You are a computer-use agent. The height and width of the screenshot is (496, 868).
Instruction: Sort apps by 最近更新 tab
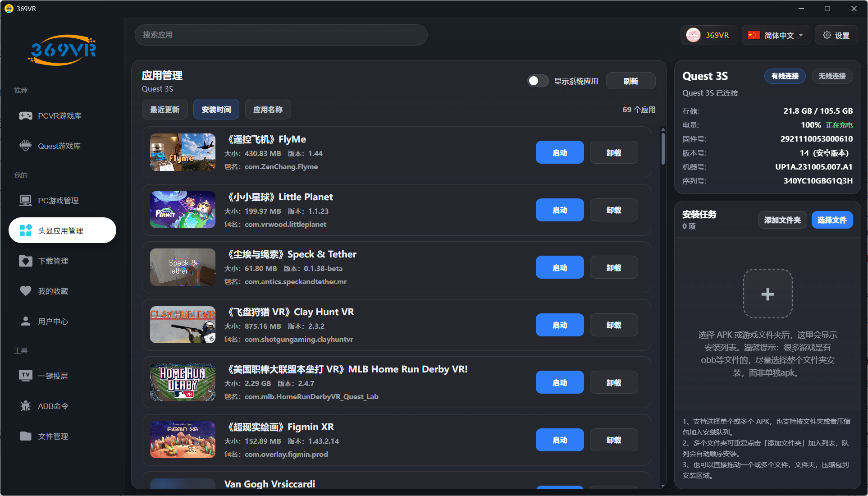164,110
